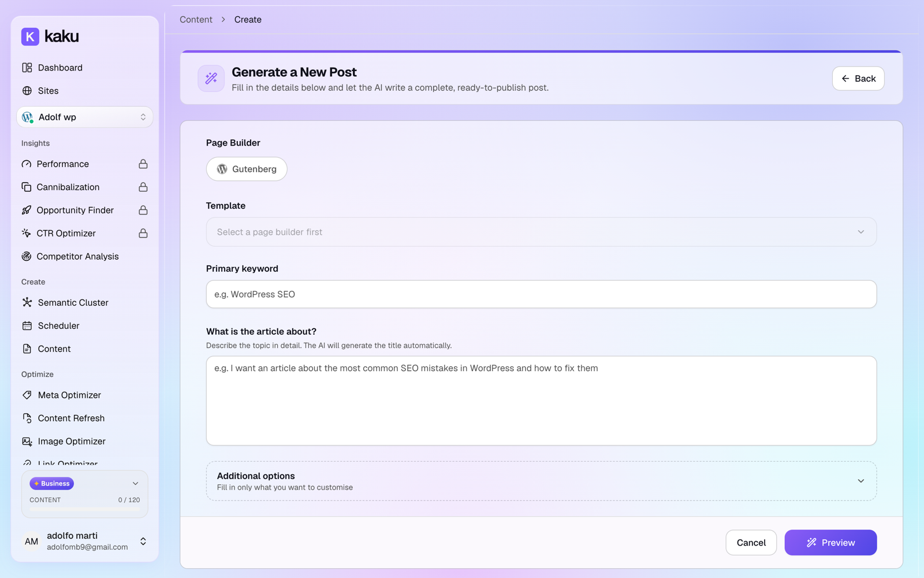Click the Scheduler calendar icon
Image resolution: width=924 pixels, height=578 pixels.
pyautogui.click(x=27, y=326)
